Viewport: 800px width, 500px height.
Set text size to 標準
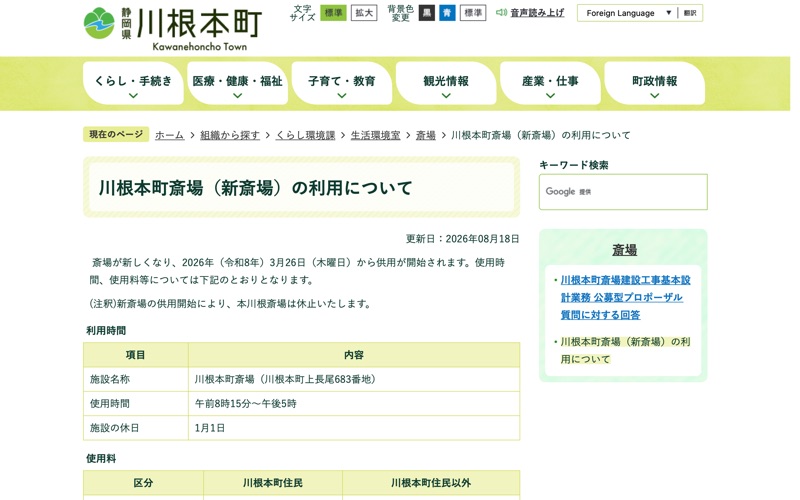coord(333,13)
